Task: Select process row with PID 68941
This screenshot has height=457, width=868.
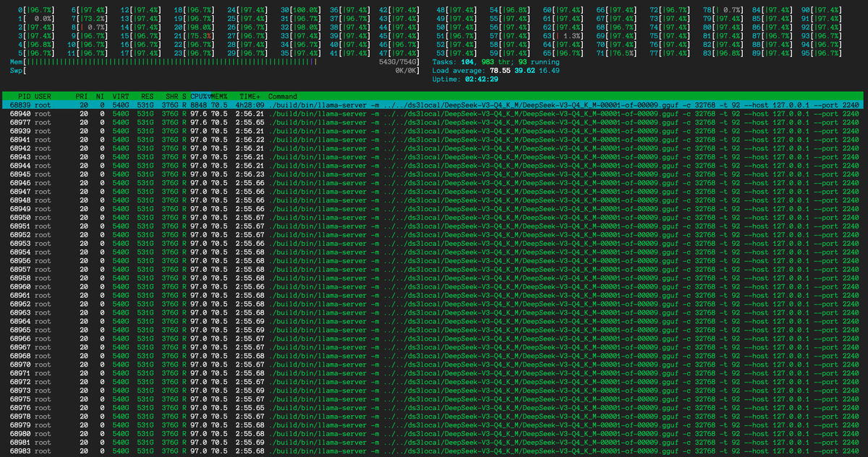Action: click(x=434, y=140)
